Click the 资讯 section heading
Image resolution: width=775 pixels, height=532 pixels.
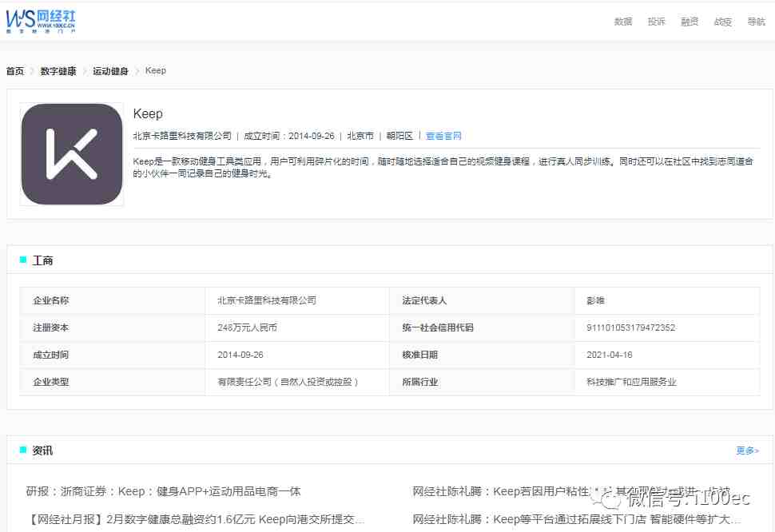(42, 451)
